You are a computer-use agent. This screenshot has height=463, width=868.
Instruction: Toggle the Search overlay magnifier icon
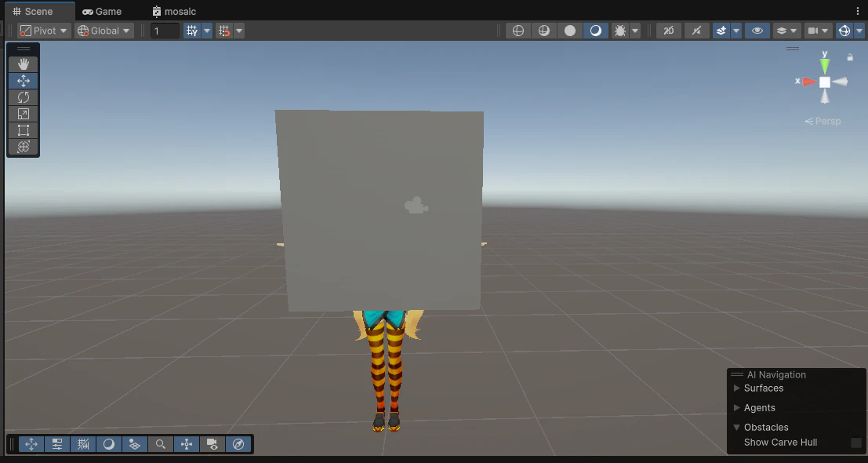tap(161, 444)
